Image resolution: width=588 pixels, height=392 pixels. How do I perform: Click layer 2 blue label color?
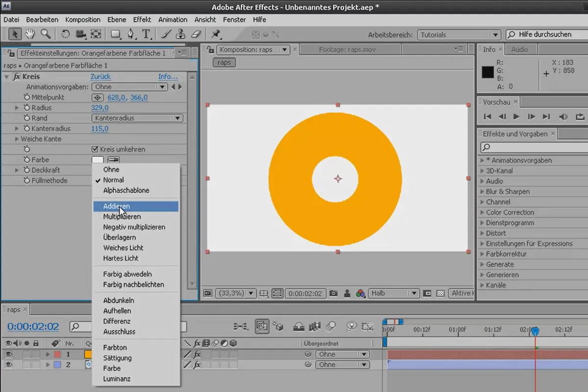click(x=57, y=365)
